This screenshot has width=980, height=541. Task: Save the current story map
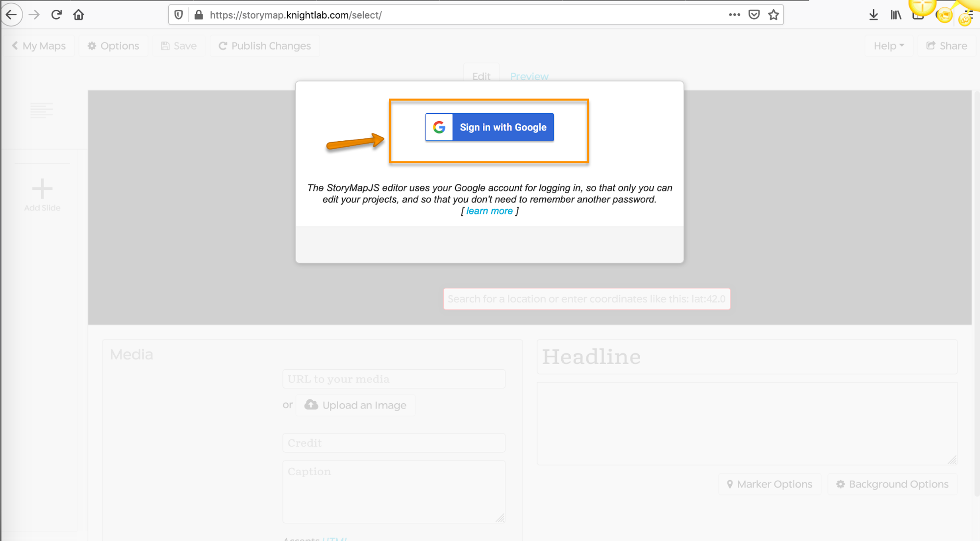[178, 45]
